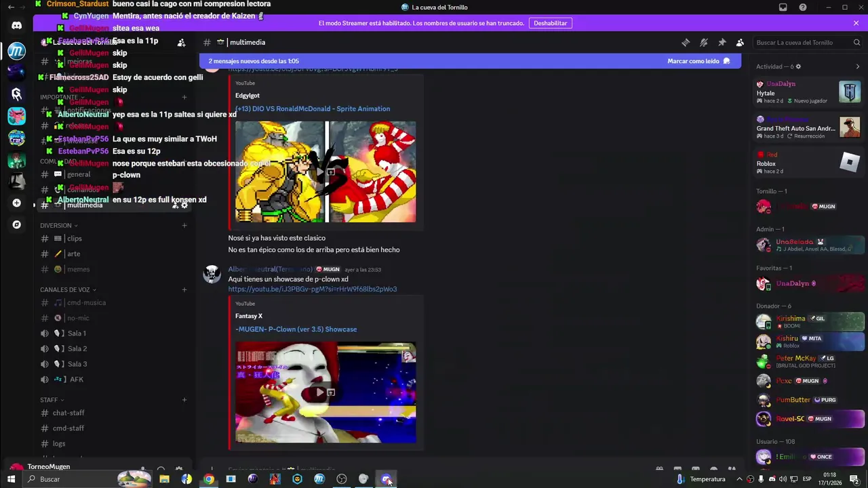Show pinned messages pin icon
This screenshot has height=488, width=868.
(x=722, y=42)
